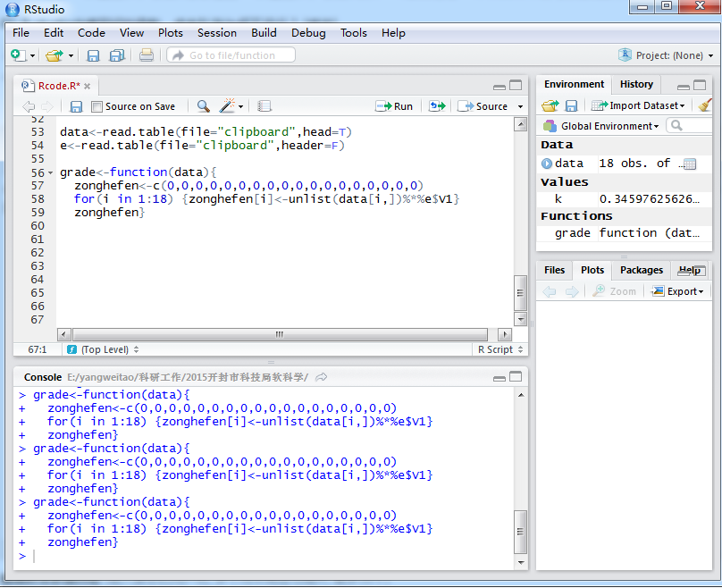Click the save all documents icon
Screen dimensions: 722x588
tap(116, 55)
